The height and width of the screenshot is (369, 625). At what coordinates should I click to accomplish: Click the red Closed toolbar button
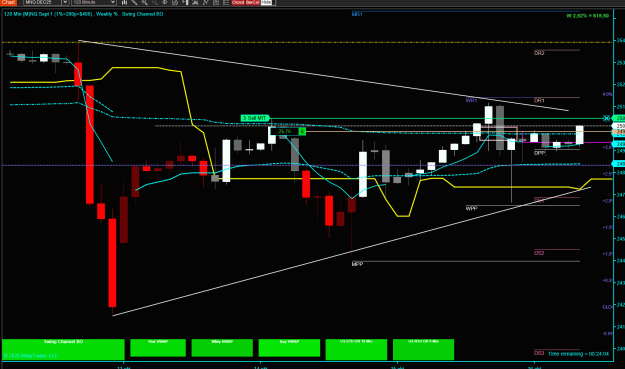click(x=238, y=2)
